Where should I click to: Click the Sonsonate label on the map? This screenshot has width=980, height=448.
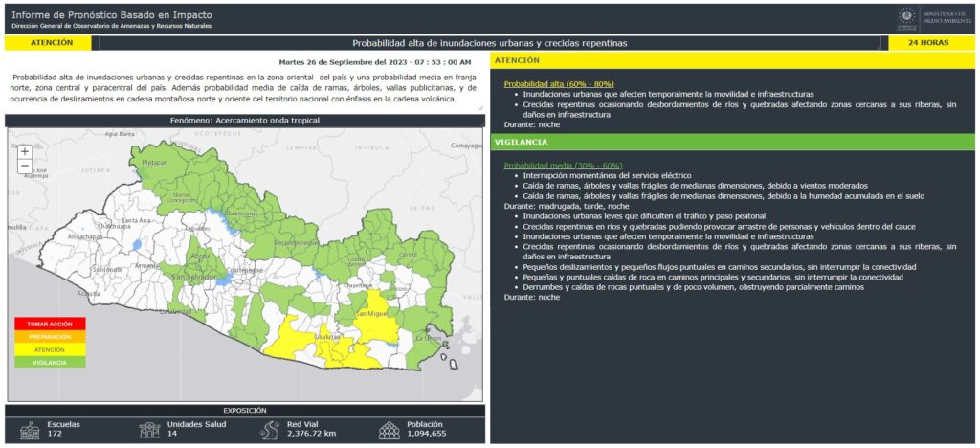pyautogui.click(x=107, y=269)
